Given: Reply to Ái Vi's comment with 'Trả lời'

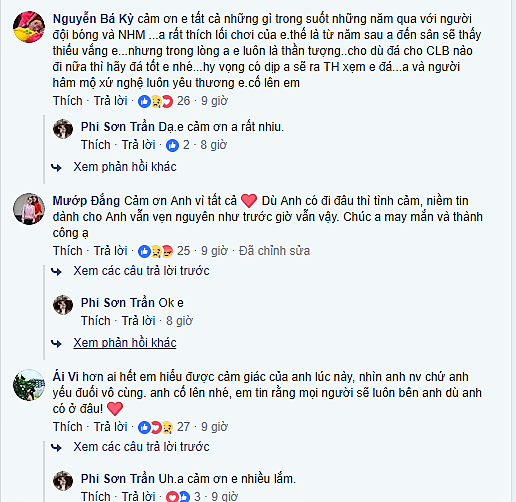Looking at the screenshot, I should 110,427.
